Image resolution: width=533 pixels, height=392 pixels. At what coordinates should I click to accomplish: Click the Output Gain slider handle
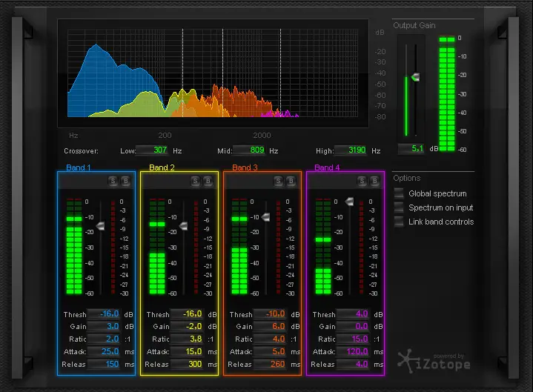[415, 77]
